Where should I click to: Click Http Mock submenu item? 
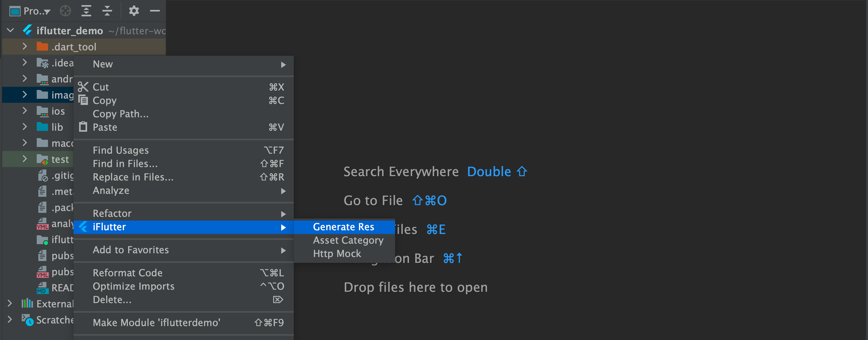click(x=338, y=254)
